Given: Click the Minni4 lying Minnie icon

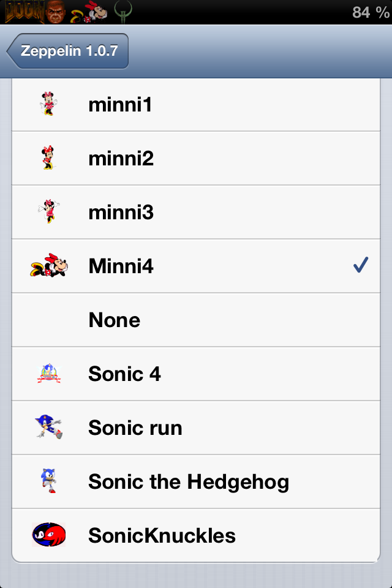Looking at the screenshot, I should point(49,266).
